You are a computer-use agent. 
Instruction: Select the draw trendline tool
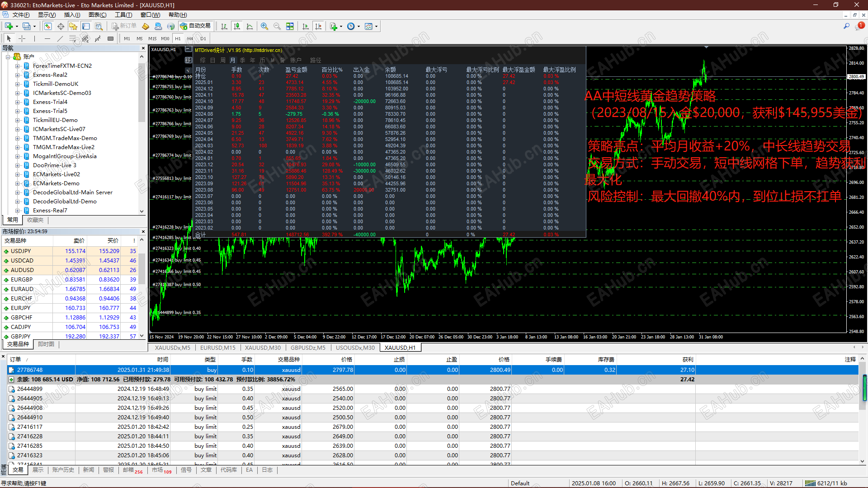[60, 38]
